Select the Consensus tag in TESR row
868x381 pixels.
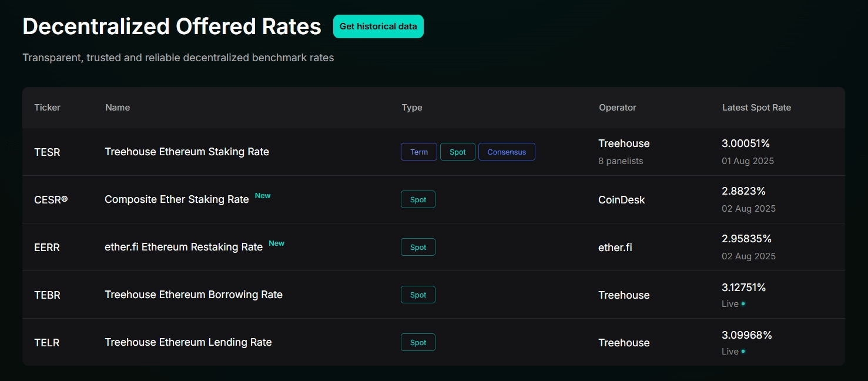(507, 152)
